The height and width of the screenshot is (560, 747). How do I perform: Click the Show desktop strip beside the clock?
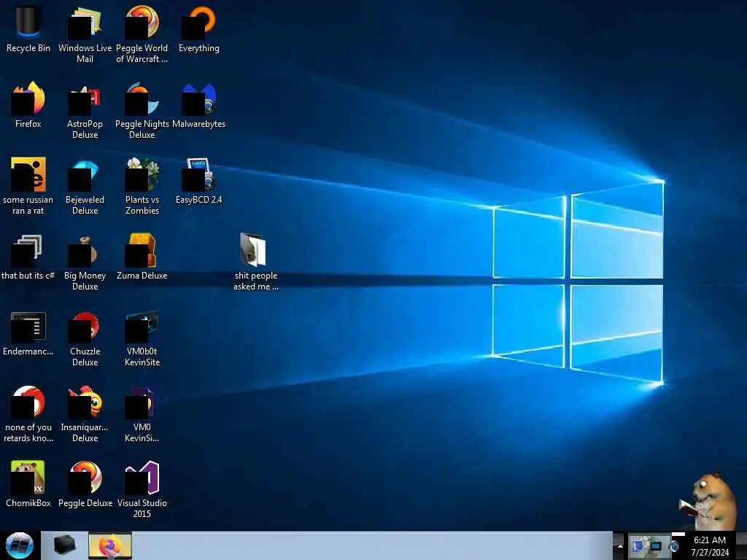coord(741,546)
